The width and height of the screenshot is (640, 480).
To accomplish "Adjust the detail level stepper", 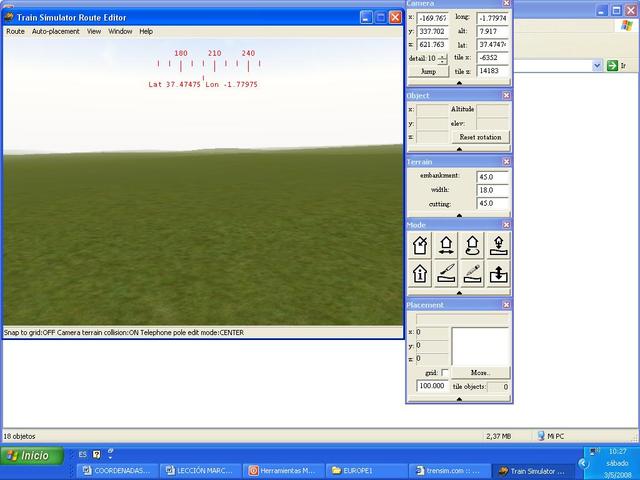I will [443, 59].
